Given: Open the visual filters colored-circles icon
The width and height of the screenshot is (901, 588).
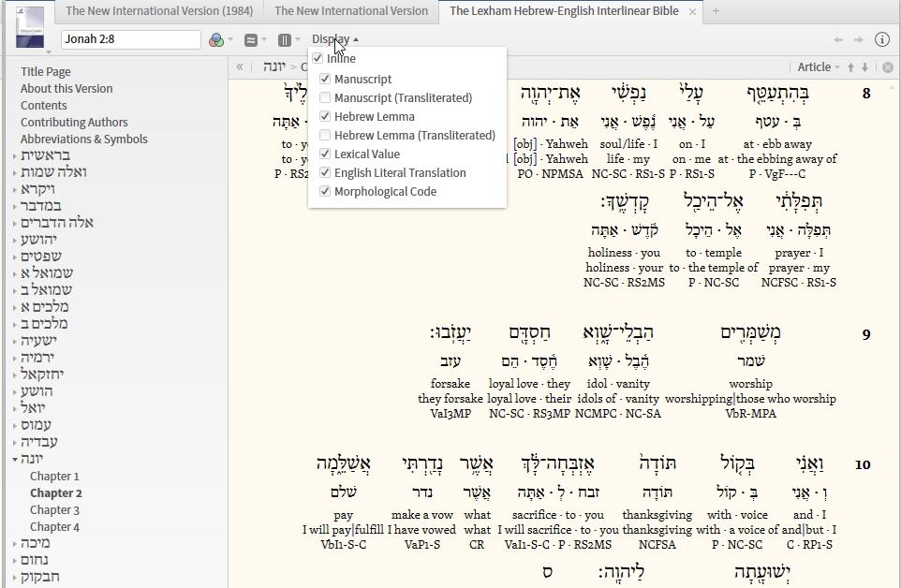Looking at the screenshot, I should pyautogui.click(x=216, y=39).
